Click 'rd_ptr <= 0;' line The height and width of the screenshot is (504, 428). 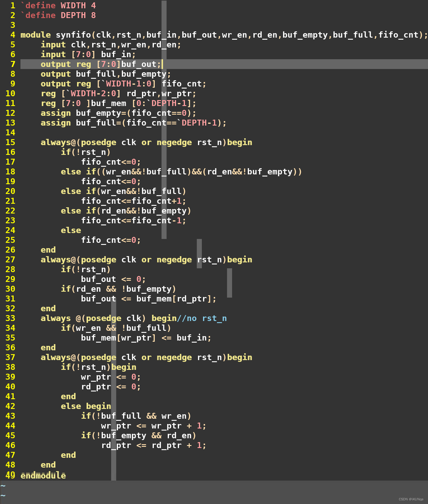pos(111,387)
